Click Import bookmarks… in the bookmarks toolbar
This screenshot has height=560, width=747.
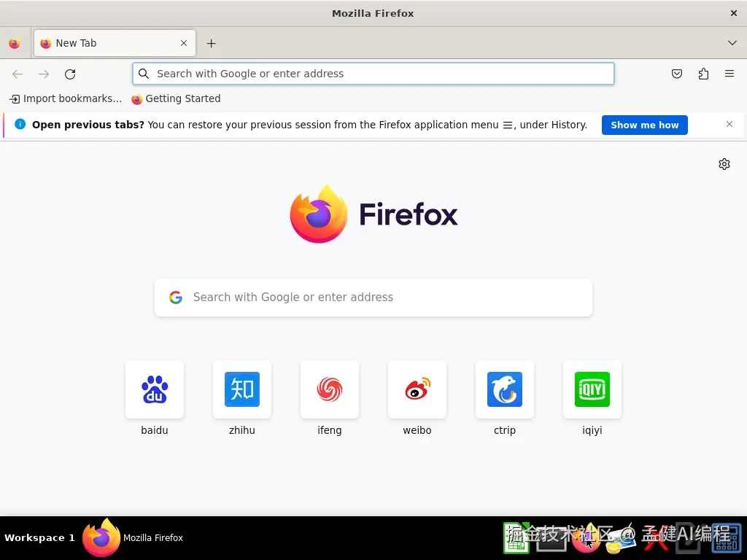coord(66,98)
